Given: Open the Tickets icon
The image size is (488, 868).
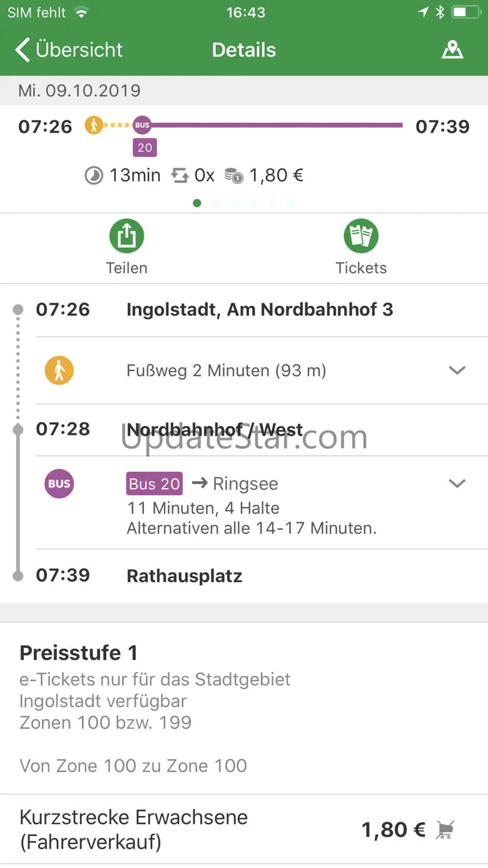Looking at the screenshot, I should point(361,237).
